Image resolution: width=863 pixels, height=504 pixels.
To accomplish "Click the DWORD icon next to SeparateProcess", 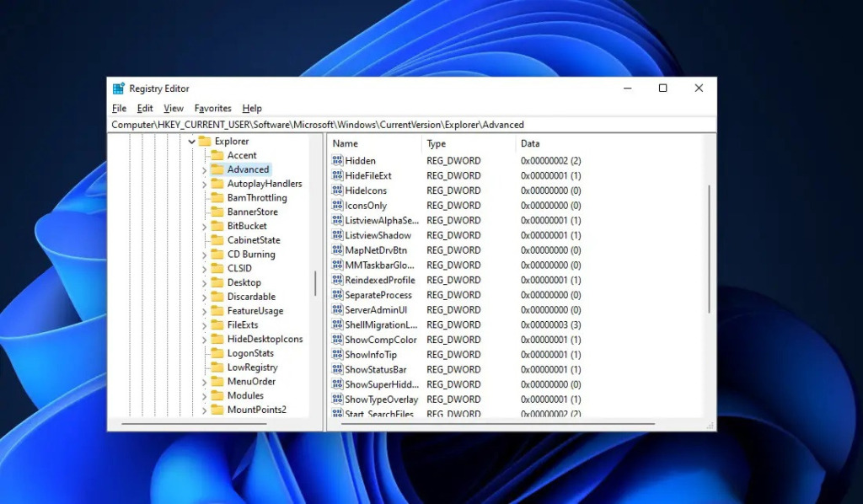I will pos(337,296).
